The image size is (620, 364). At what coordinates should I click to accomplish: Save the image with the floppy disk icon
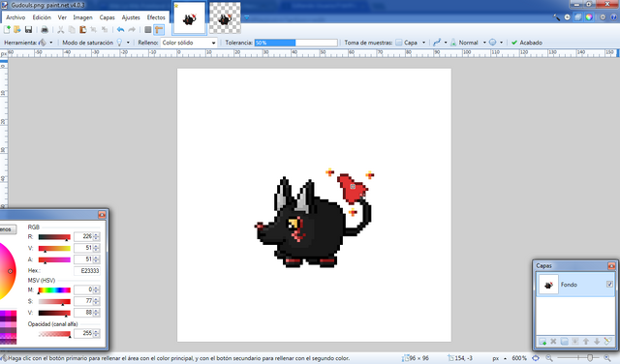click(x=28, y=30)
